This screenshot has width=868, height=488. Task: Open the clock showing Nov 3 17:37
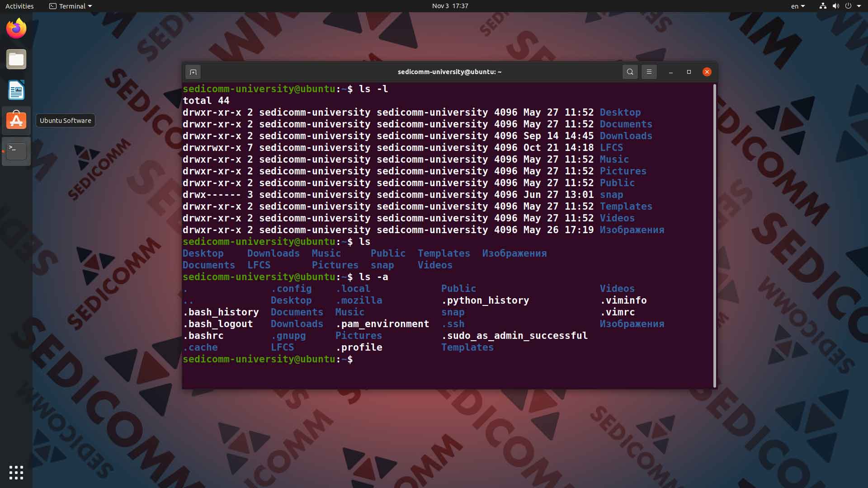coord(450,6)
